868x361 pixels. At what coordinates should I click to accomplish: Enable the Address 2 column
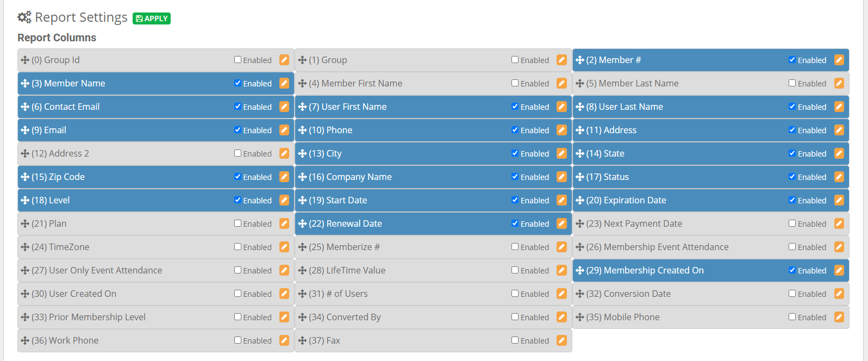click(238, 153)
